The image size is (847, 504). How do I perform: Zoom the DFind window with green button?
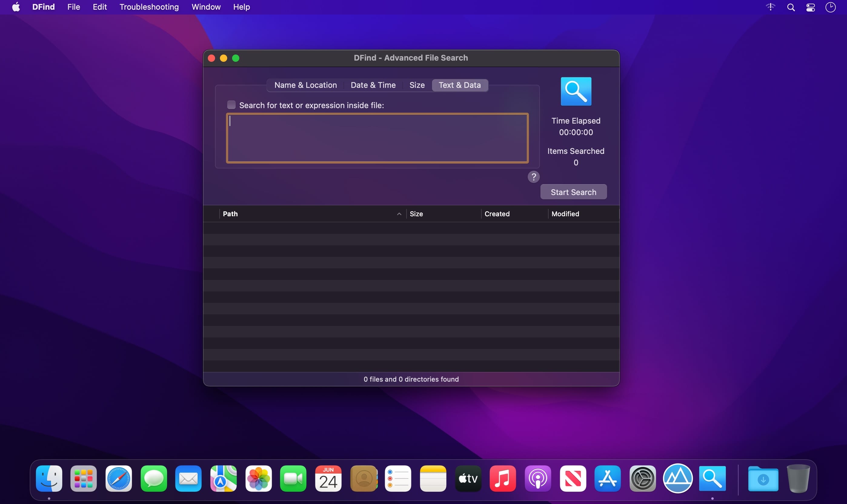point(236,58)
